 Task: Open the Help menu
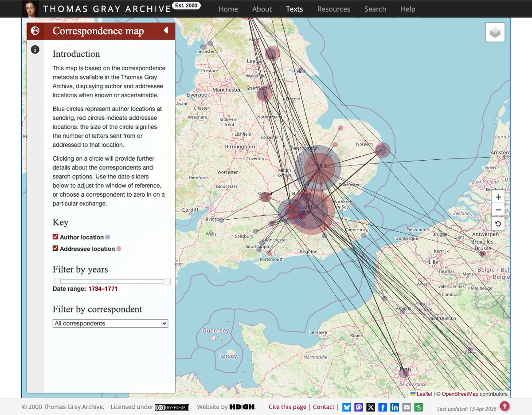(x=408, y=9)
